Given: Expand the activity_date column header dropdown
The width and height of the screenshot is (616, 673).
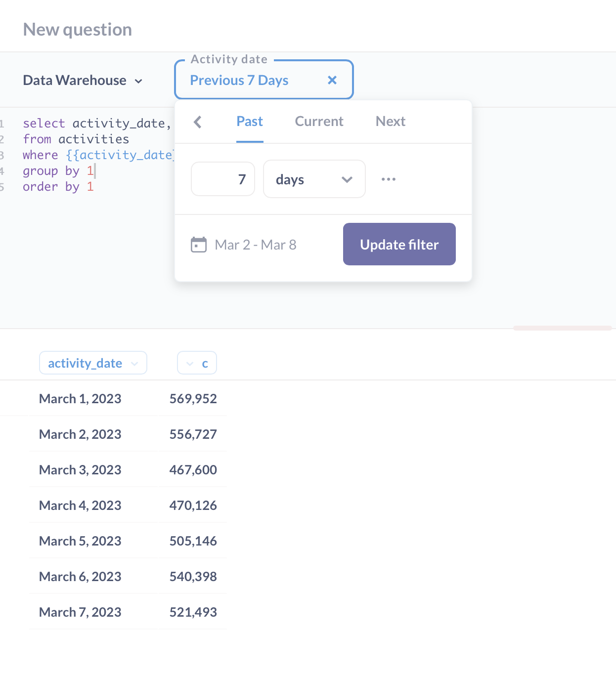Looking at the screenshot, I should point(134,363).
